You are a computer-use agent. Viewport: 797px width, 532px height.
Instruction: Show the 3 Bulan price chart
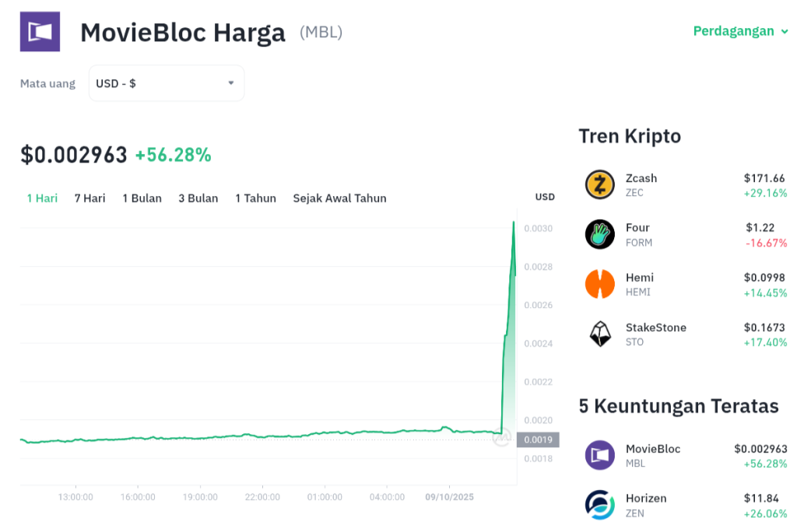[x=198, y=198]
